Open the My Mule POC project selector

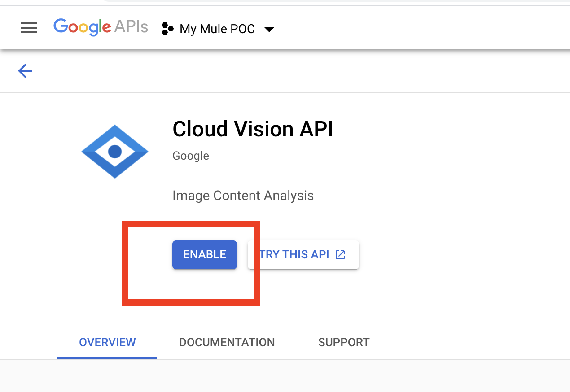pyautogui.click(x=217, y=29)
